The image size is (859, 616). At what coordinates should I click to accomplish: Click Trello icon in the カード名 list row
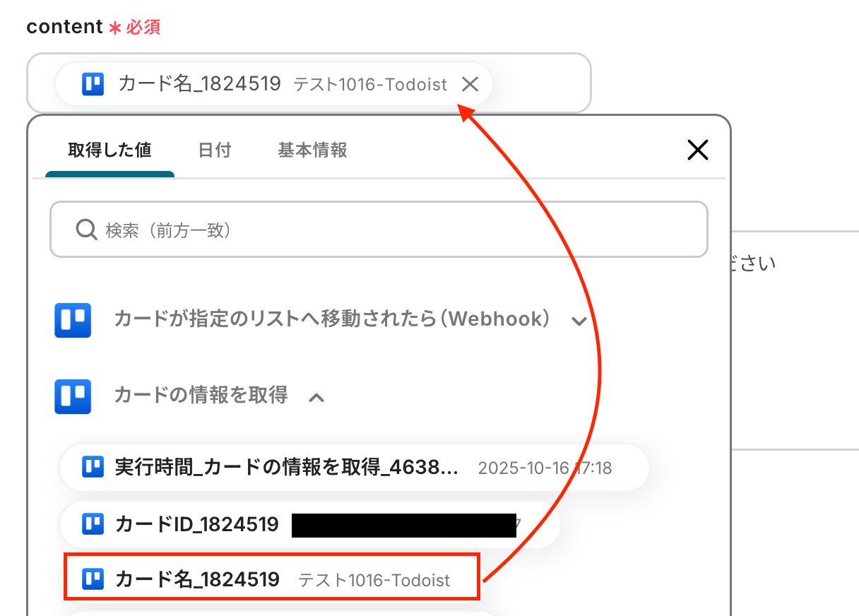click(93, 580)
